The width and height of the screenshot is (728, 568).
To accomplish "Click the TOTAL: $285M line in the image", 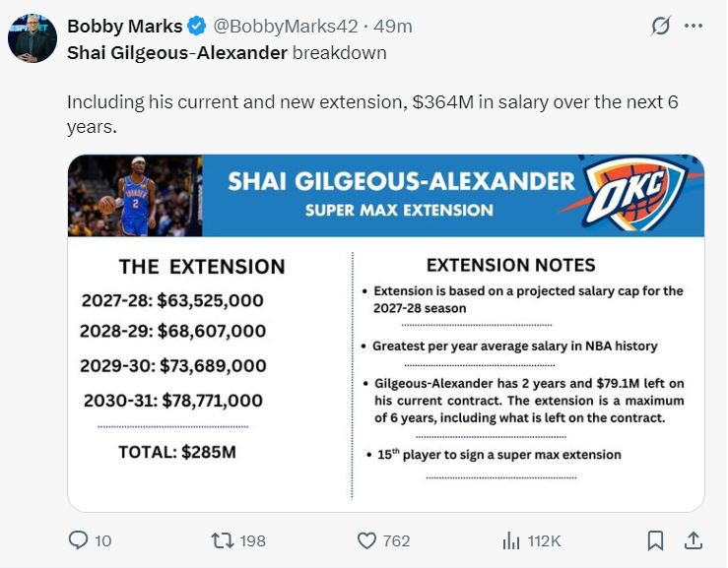I will click(x=177, y=453).
